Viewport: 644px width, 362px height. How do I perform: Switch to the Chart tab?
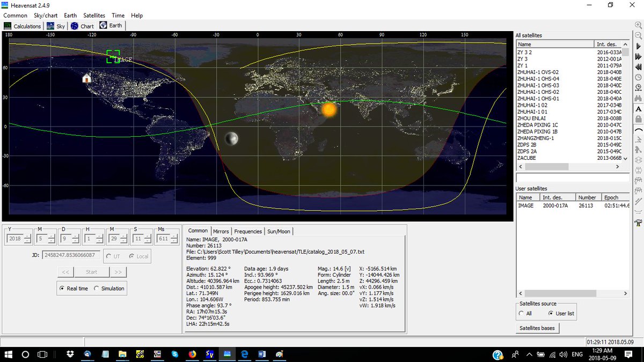pos(82,26)
